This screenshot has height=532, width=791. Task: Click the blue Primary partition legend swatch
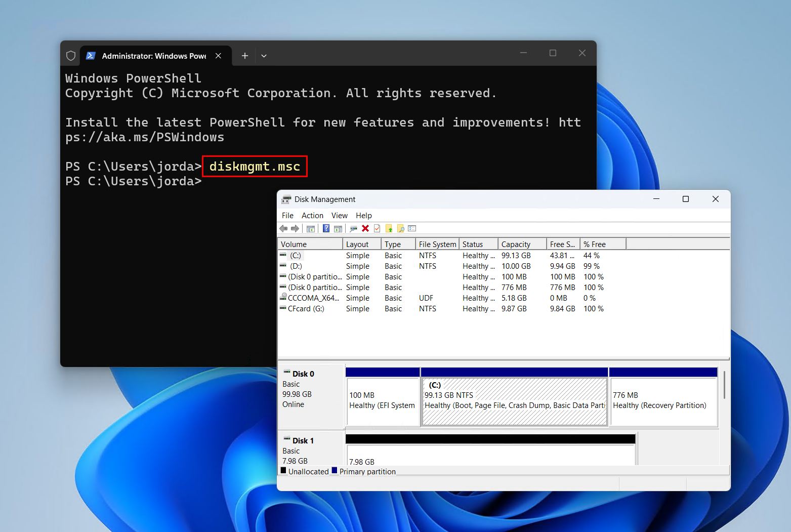334,470
